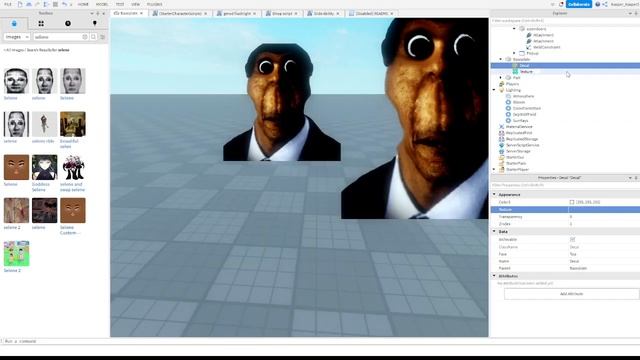The height and width of the screenshot is (360, 640).
Task: Click the Color3 swatch in Properties
Action: pyautogui.click(x=572, y=202)
